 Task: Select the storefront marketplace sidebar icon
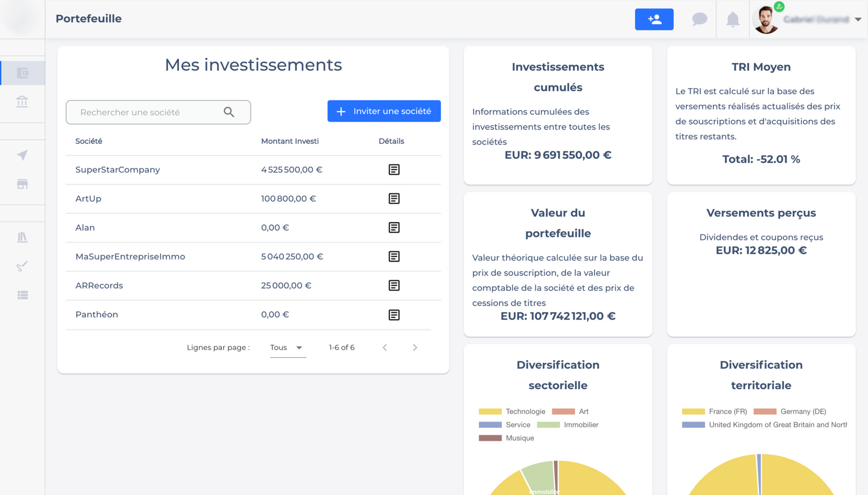click(22, 184)
